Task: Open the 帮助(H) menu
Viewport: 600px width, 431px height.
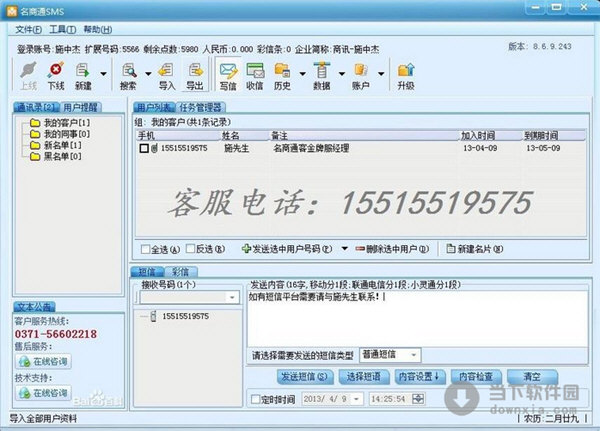Action: (98, 29)
